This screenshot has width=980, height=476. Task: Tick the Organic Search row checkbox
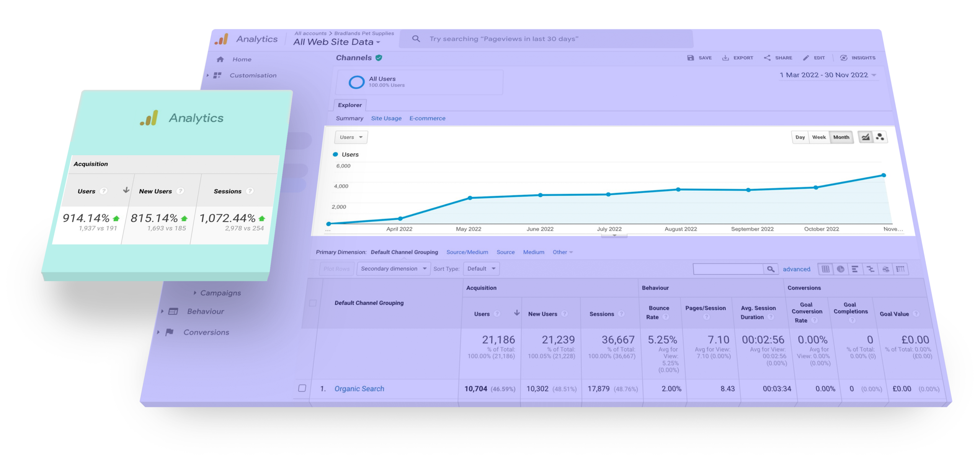(x=302, y=388)
